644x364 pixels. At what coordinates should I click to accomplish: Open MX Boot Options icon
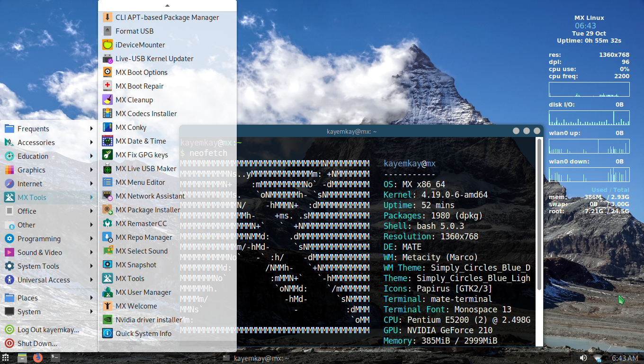(107, 73)
